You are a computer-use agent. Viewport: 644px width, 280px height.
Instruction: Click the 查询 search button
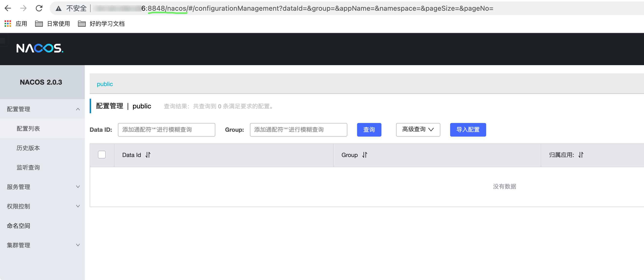click(369, 130)
